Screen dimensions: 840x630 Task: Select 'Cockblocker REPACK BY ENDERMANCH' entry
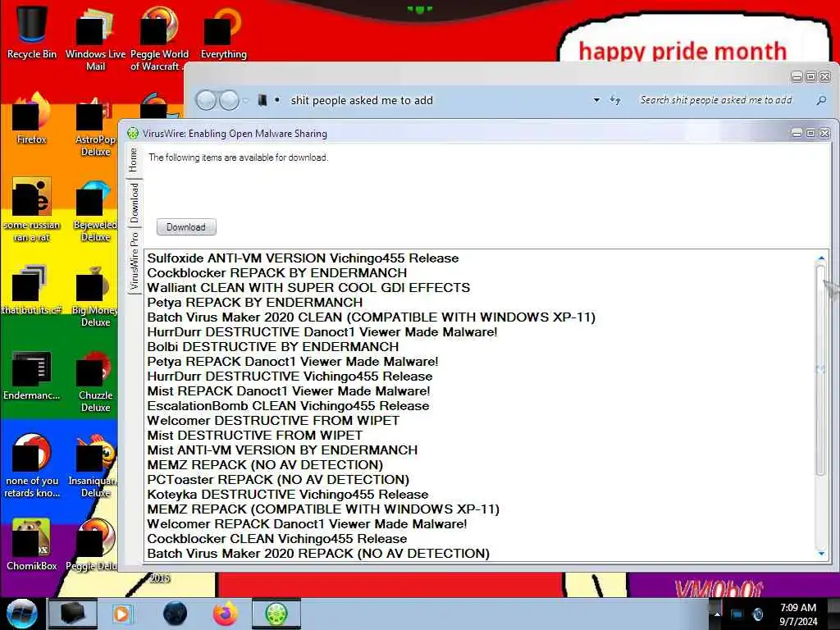(x=277, y=272)
